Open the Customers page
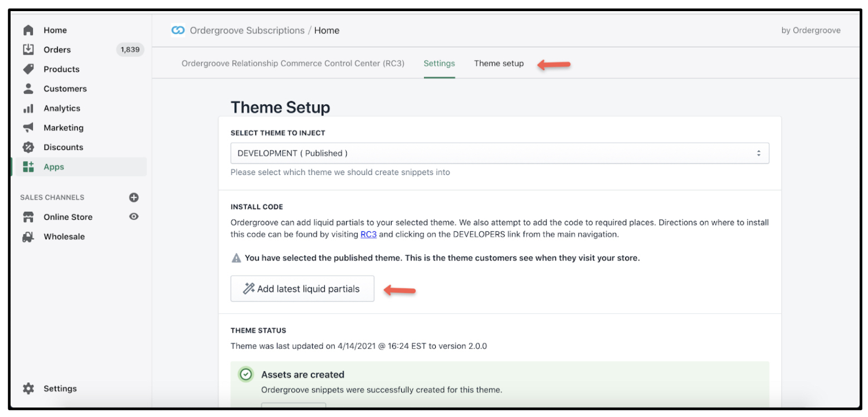The width and height of the screenshot is (868, 417). pyautogui.click(x=65, y=88)
